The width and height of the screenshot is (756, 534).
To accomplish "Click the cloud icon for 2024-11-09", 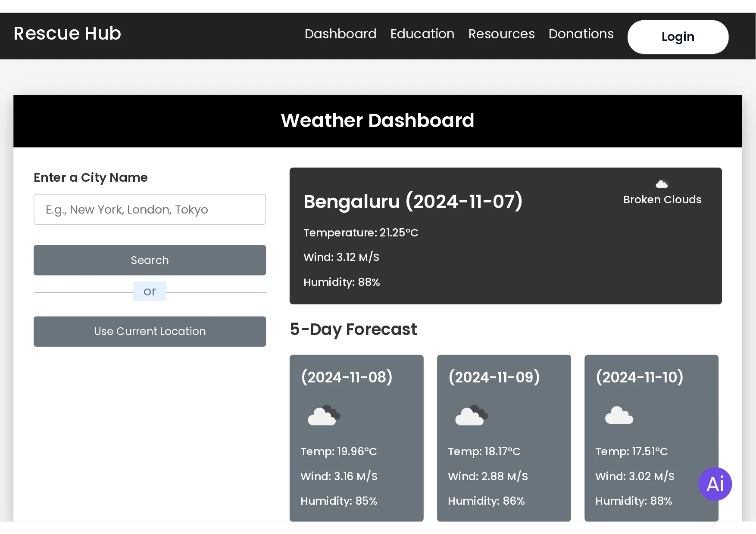I will pos(471,416).
